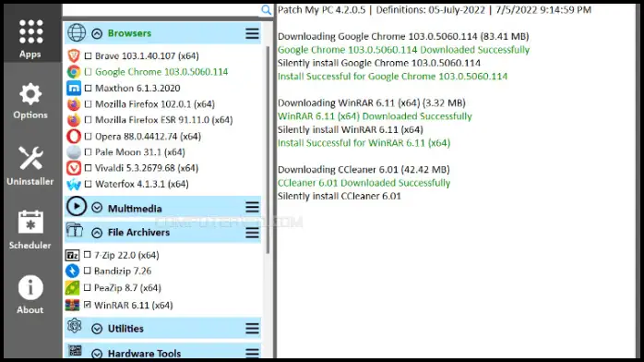Image resolution: width=644 pixels, height=362 pixels.
Task: Check Mozilla Firefox 102.0.1 checkbox
Action: pos(88,104)
